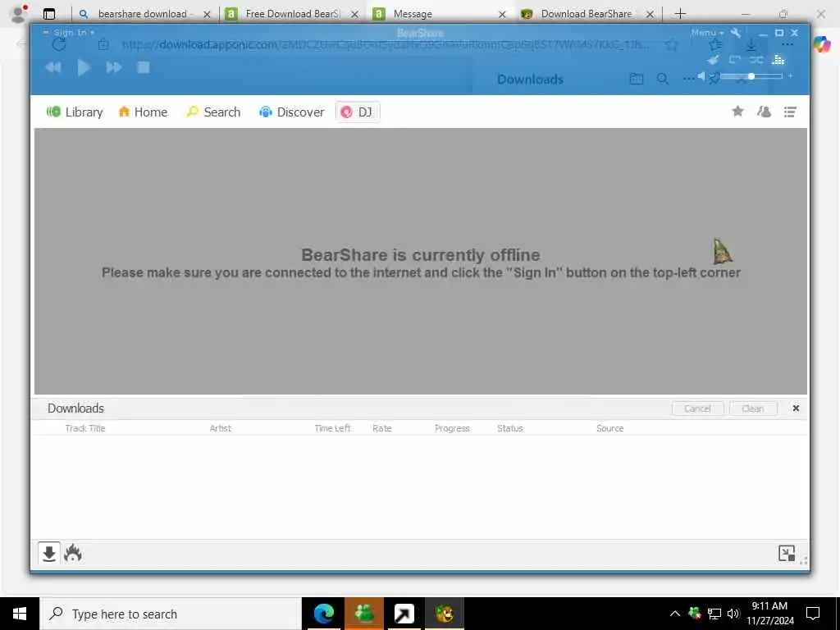Toggle shuffle mode in the player
The image size is (840, 630).
[756, 59]
